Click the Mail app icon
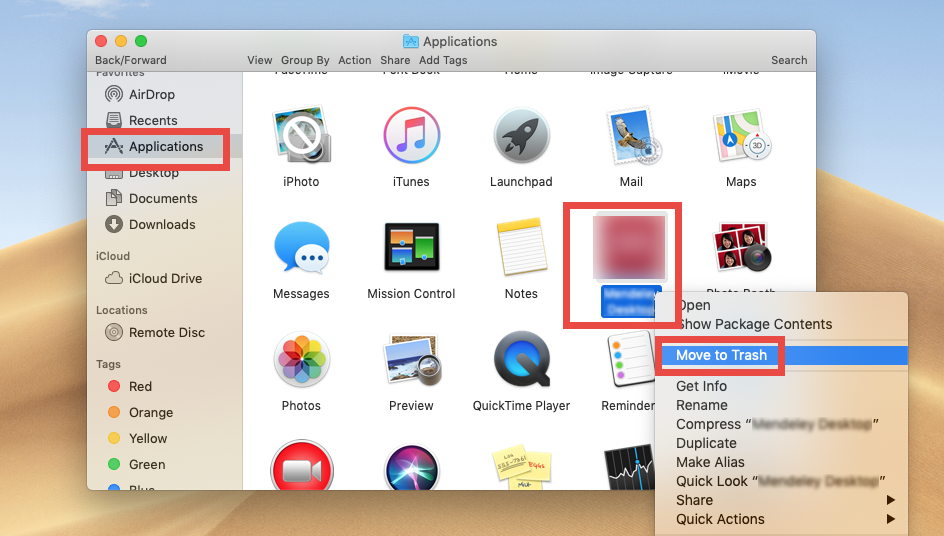This screenshot has height=536, width=944. (631, 138)
